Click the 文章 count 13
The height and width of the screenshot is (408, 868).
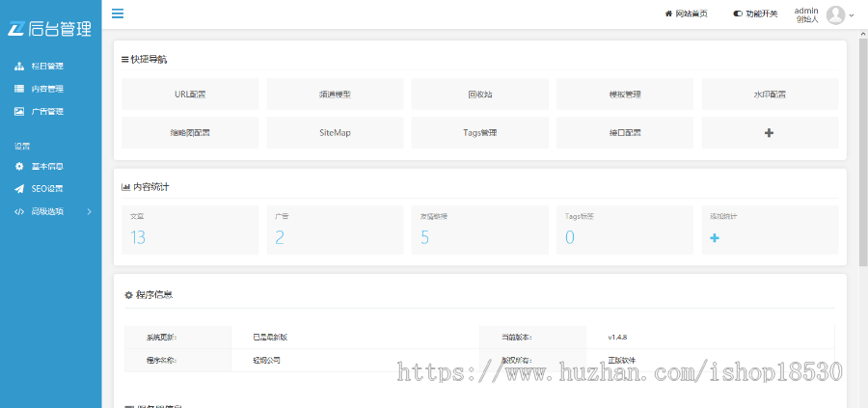click(138, 237)
